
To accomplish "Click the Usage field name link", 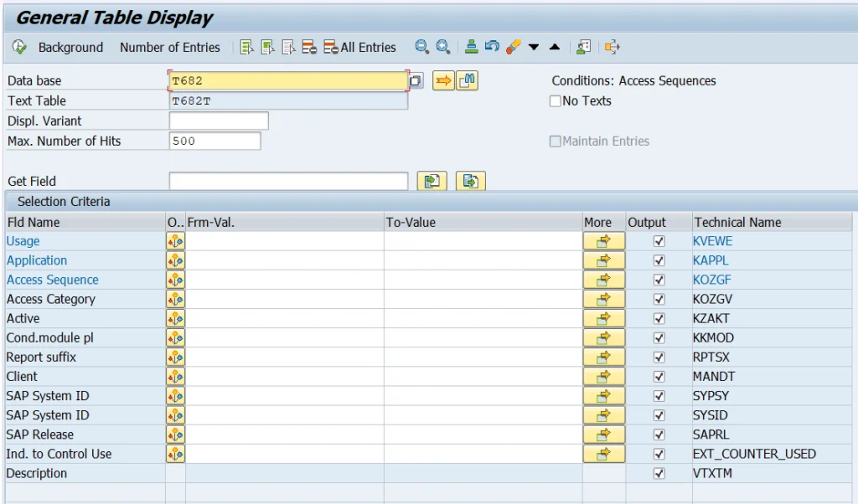I will pyautogui.click(x=23, y=241).
